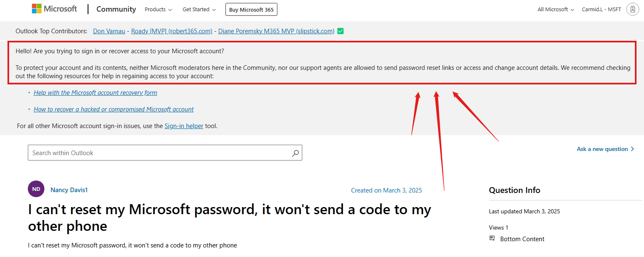This screenshot has height=257, width=644.
Task: Expand the Get Started dropdown
Action: point(199,9)
